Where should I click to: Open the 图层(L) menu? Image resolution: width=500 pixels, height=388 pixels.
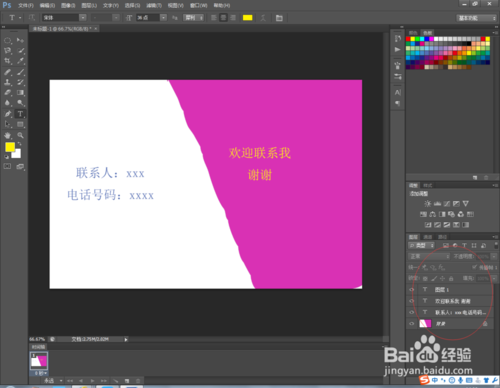click(x=89, y=5)
